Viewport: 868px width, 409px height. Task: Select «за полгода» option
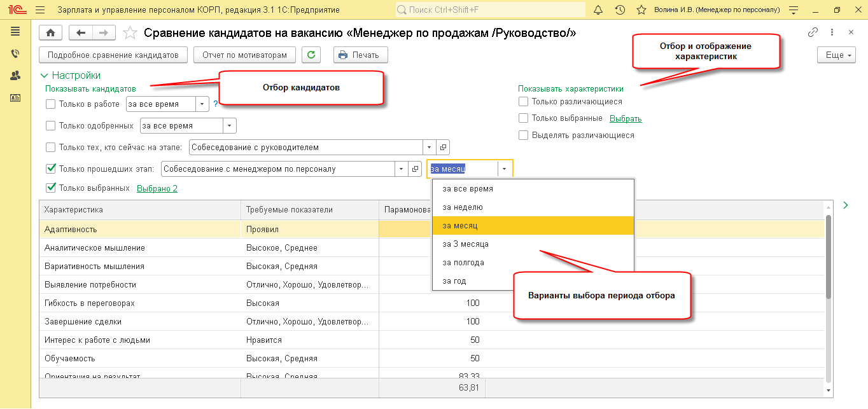click(533, 263)
